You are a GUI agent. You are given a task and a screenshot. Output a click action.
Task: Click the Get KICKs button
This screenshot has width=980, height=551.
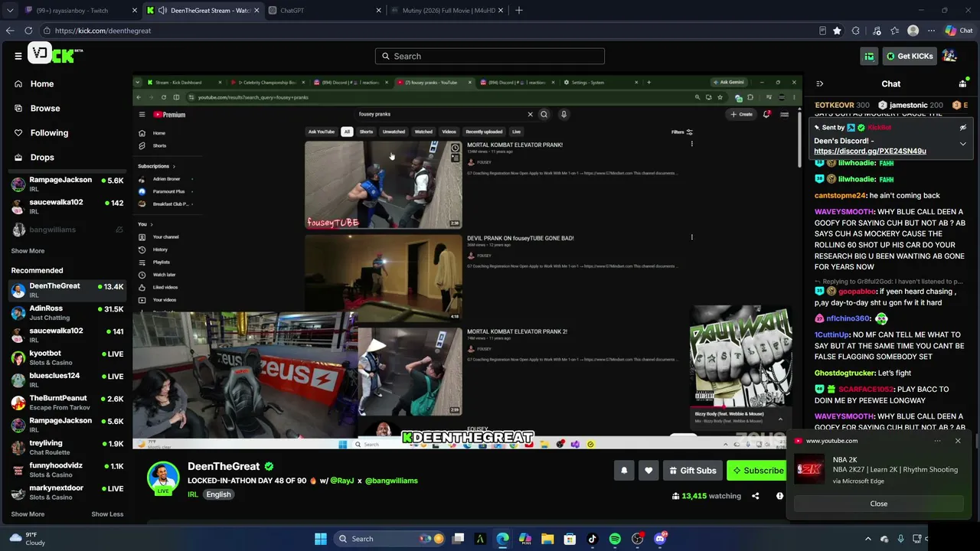pos(909,56)
